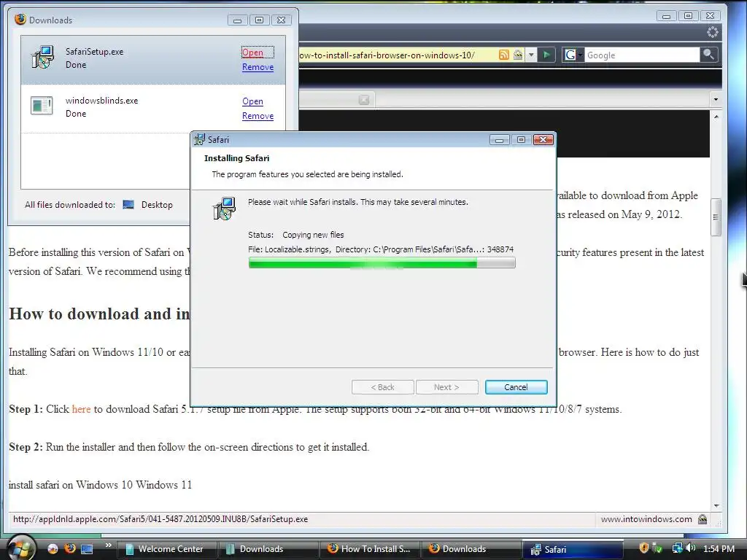Click the SafariSetup.exe installer file icon
This screenshot has width=747, height=560.
click(42, 57)
